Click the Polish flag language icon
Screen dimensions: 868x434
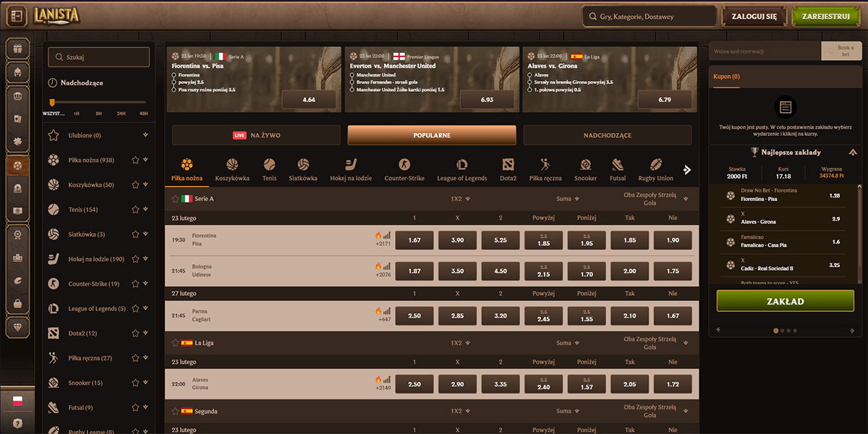17,401
